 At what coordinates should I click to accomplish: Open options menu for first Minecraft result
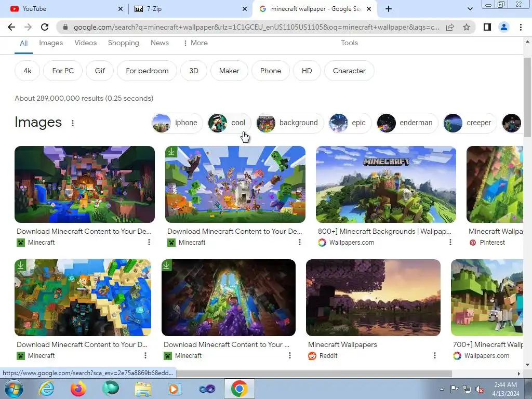(x=149, y=242)
